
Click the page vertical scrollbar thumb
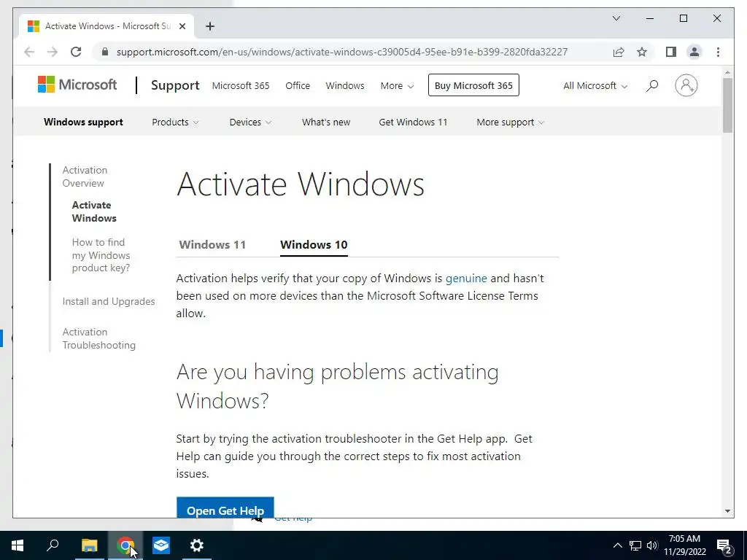[727, 105]
